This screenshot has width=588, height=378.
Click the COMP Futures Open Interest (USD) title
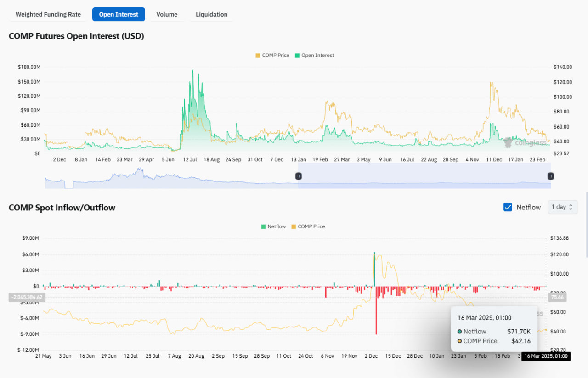click(x=76, y=36)
